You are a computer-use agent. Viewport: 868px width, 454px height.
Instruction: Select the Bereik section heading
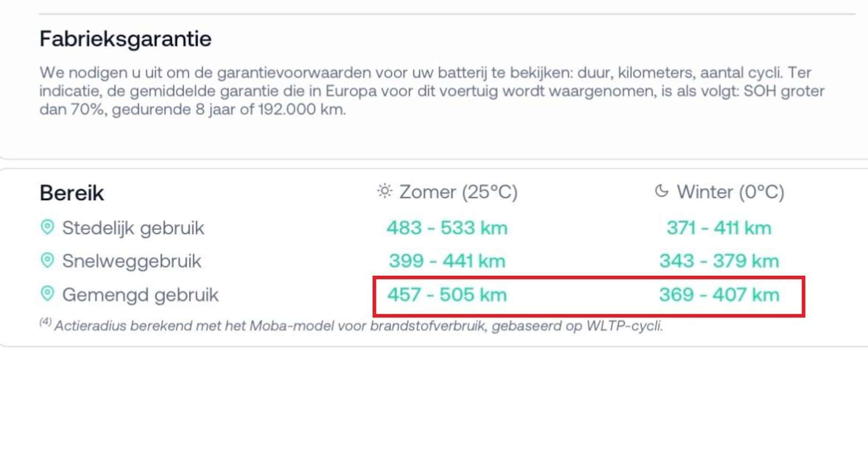(x=71, y=193)
